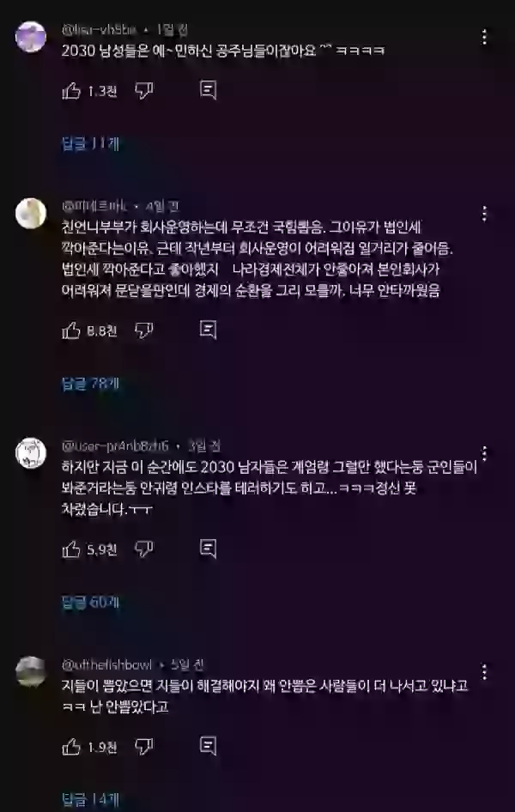Expand the 답글 11개 replies
Viewport: 515px width, 812px height.
click(x=91, y=143)
